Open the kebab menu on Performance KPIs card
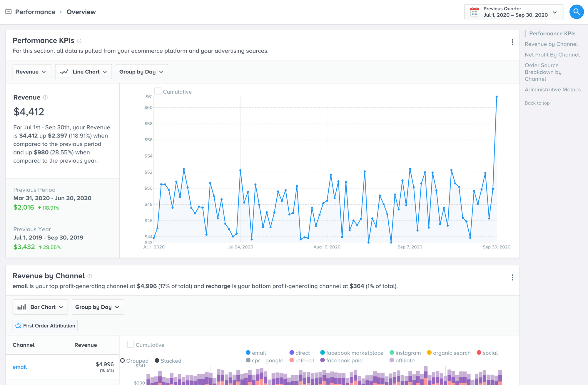The image size is (588, 385). click(x=512, y=42)
